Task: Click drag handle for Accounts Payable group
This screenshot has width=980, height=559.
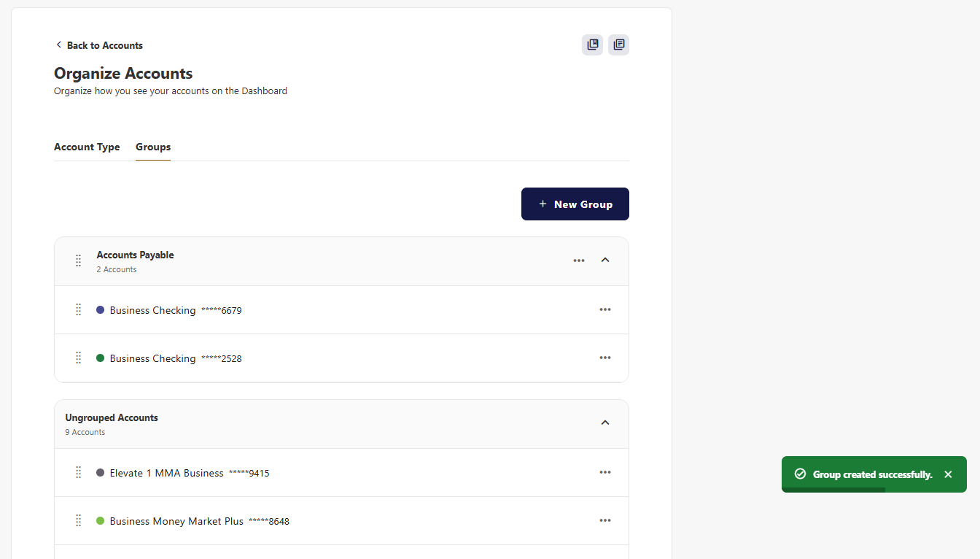Action: [x=78, y=261]
